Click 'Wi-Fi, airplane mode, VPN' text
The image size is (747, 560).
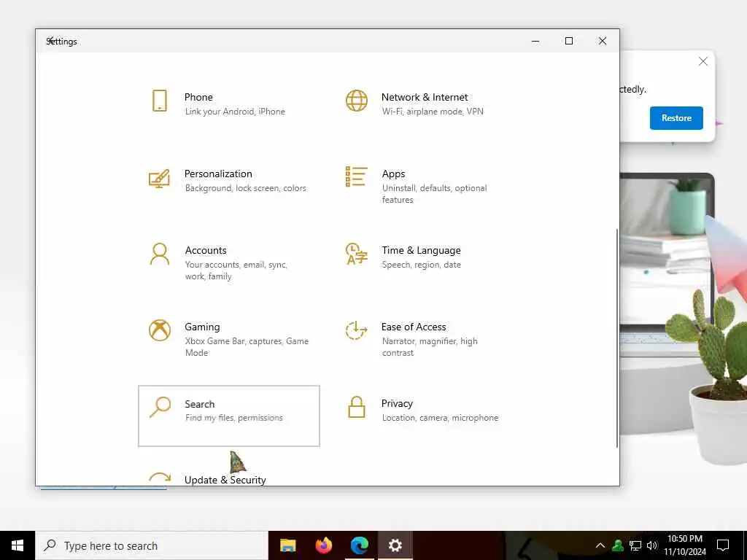click(x=433, y=112)
